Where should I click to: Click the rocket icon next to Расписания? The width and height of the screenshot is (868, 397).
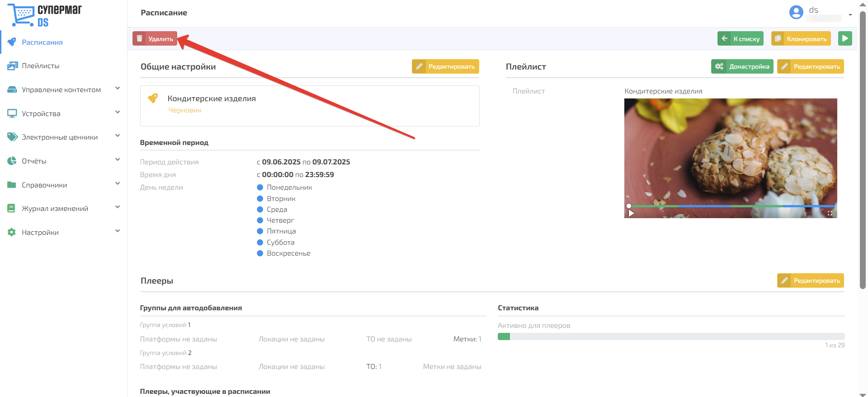[x=12, y=42]
